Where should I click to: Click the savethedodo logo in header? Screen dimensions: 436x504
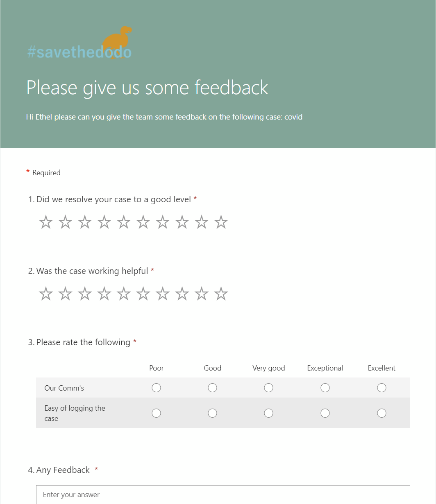coord(79,43)
